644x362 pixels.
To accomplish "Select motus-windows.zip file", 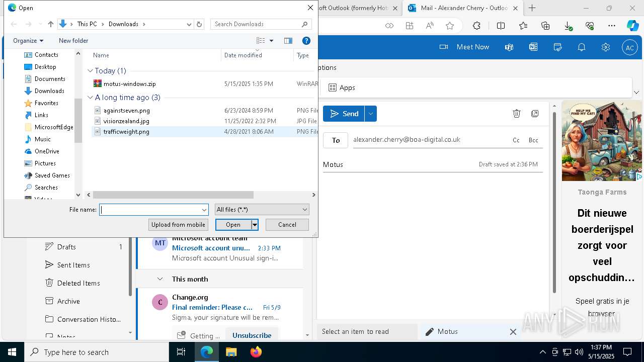I will pyautogui.click(x=129, y=84).
